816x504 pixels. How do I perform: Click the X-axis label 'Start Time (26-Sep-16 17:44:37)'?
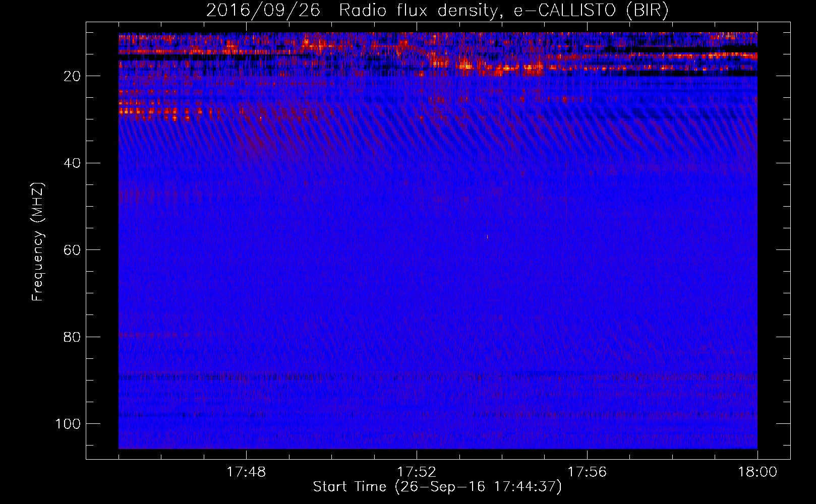click(437, 487)
